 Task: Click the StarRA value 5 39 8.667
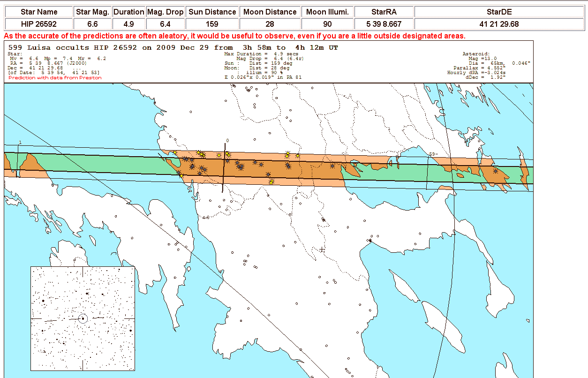coord(384,24)
